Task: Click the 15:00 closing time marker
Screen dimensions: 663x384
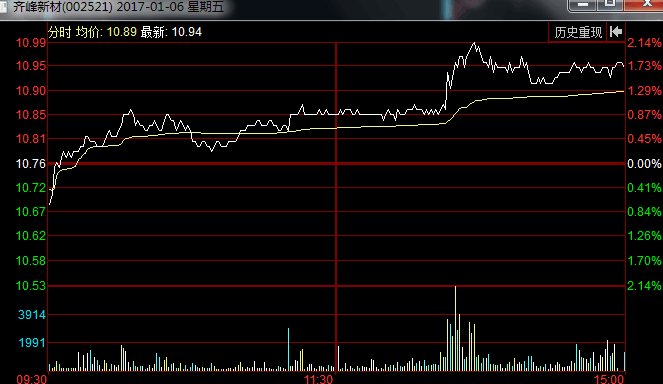Action: point(609,379)
